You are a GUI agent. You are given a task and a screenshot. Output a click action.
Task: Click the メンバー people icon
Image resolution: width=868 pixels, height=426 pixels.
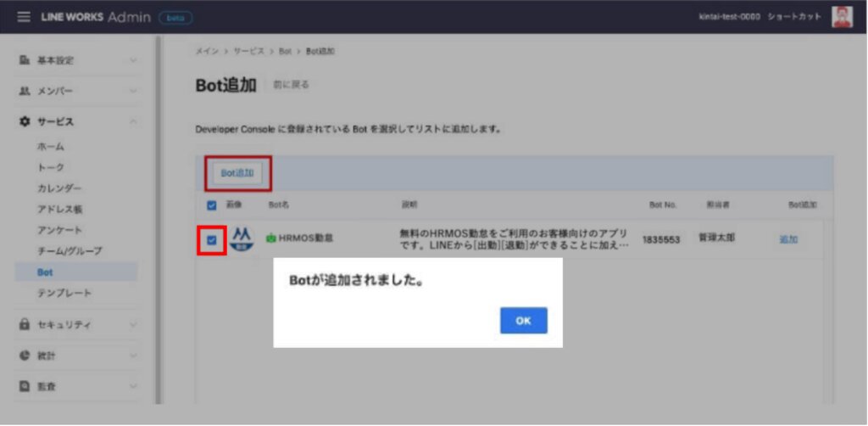pyautogui.click(x=25, y=91)
